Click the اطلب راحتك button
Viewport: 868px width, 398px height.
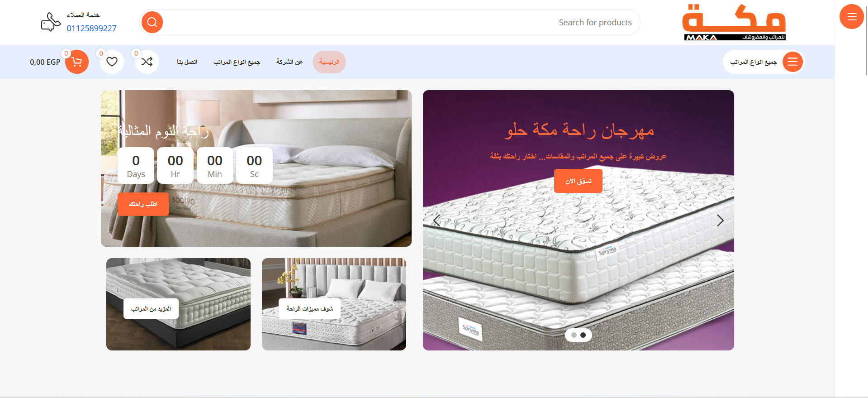click(x=143, y=204)
